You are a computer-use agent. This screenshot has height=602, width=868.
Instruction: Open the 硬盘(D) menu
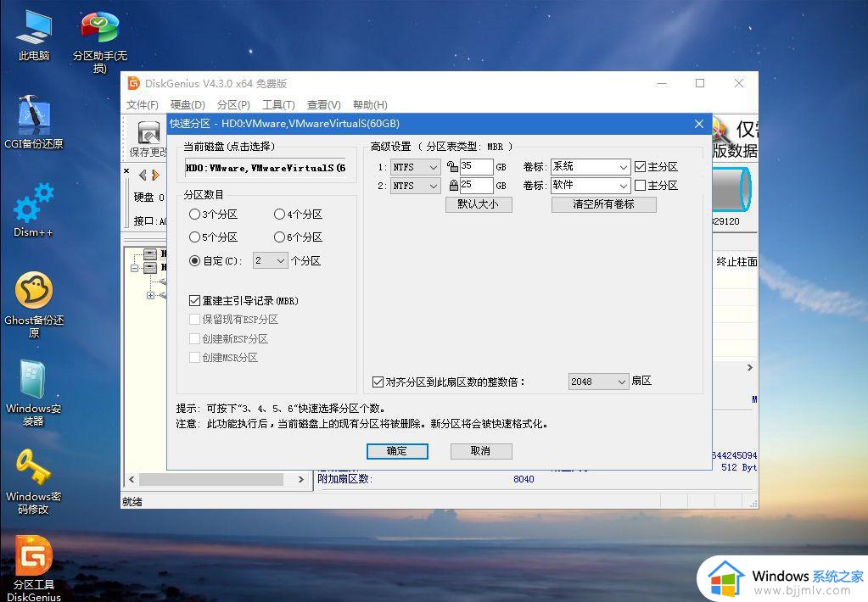(188, 105)
